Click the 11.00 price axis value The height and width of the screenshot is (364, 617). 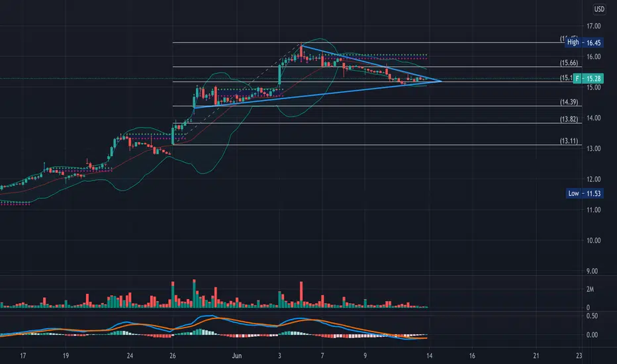593,210
